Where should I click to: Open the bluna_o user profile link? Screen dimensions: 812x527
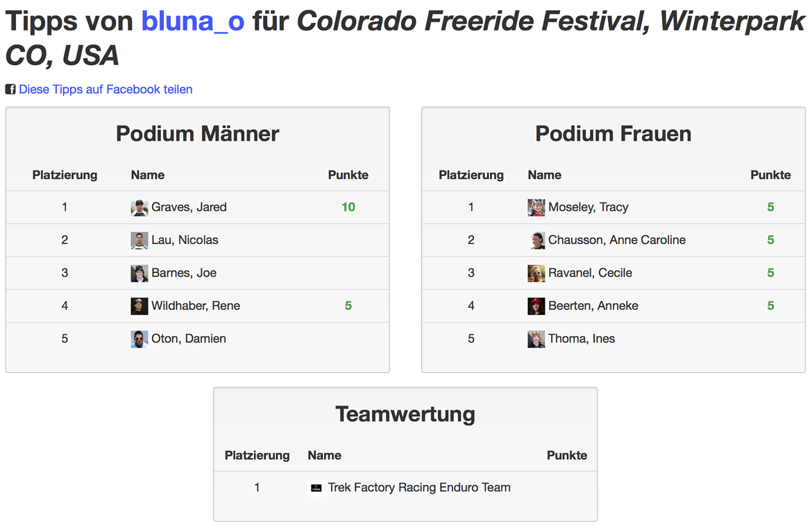click(x=193, y=21)
